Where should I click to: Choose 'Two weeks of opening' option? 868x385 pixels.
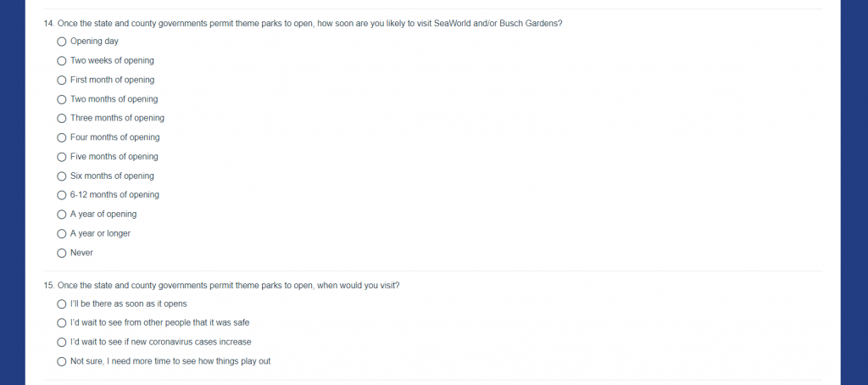[x=61, y=61]
